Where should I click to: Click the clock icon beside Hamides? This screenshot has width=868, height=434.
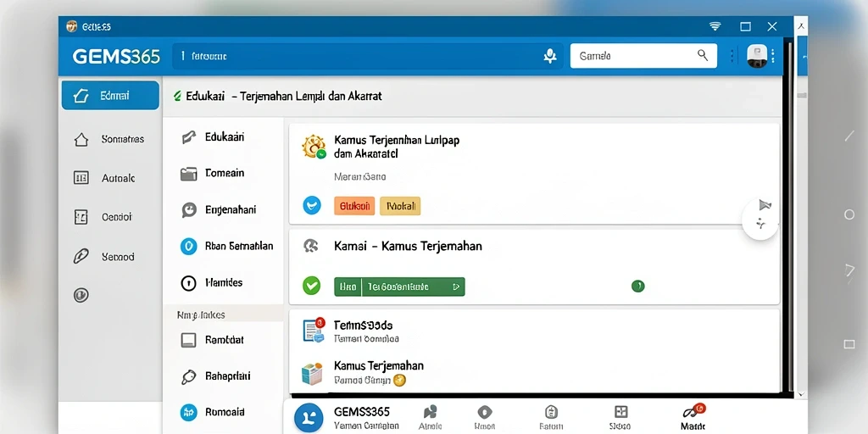[189, 283]
